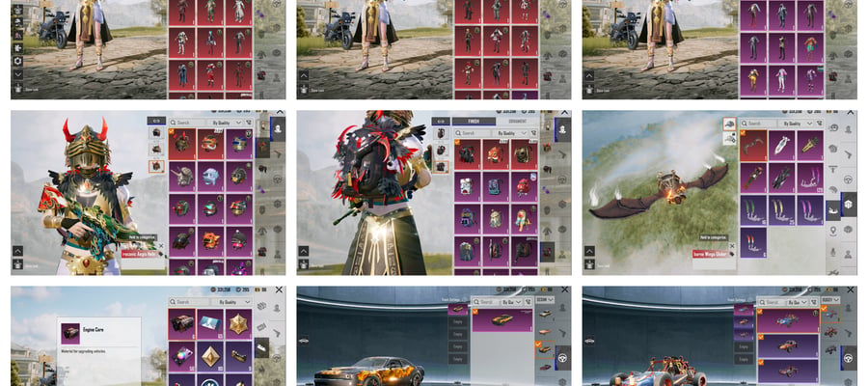
Task: Choose white robot backpack tile
Action: coord(468,186)
